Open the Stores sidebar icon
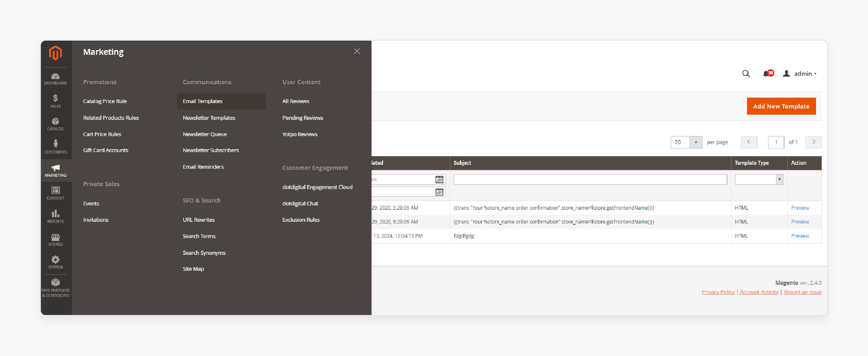 click(56, 240)
